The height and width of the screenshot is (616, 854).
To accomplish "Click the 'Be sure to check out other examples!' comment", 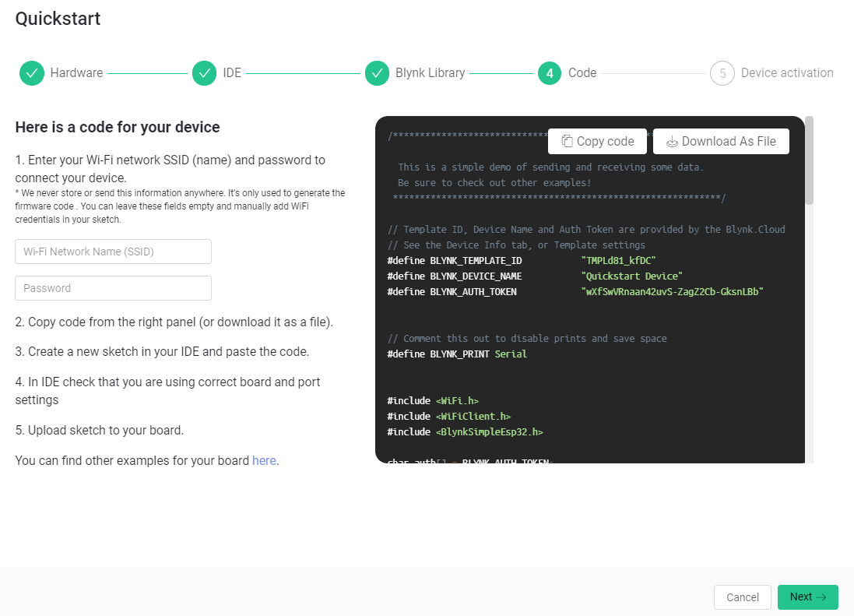I will tap(494, 183).
